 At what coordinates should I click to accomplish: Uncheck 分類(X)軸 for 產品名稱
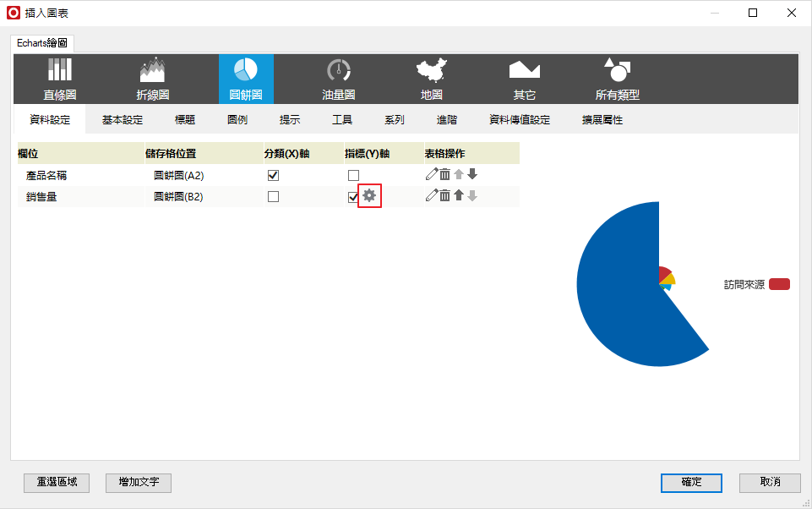pyautogui.click(x=273, y=176)
